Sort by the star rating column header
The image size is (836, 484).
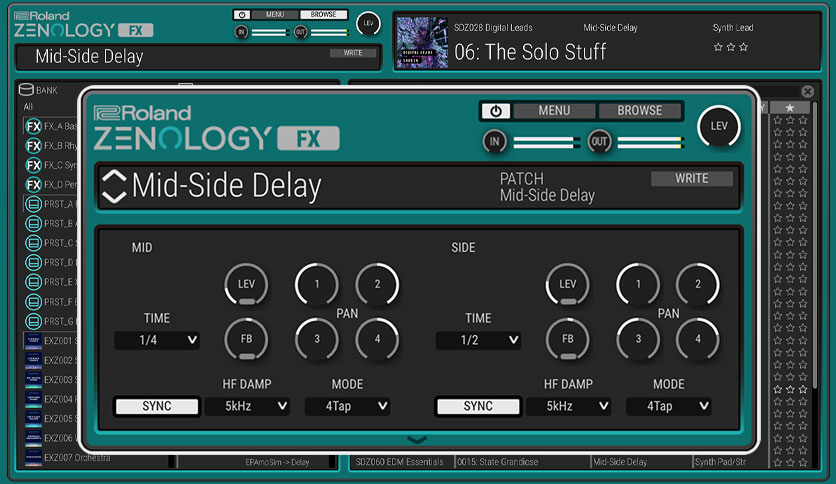(x=790, y=108)
